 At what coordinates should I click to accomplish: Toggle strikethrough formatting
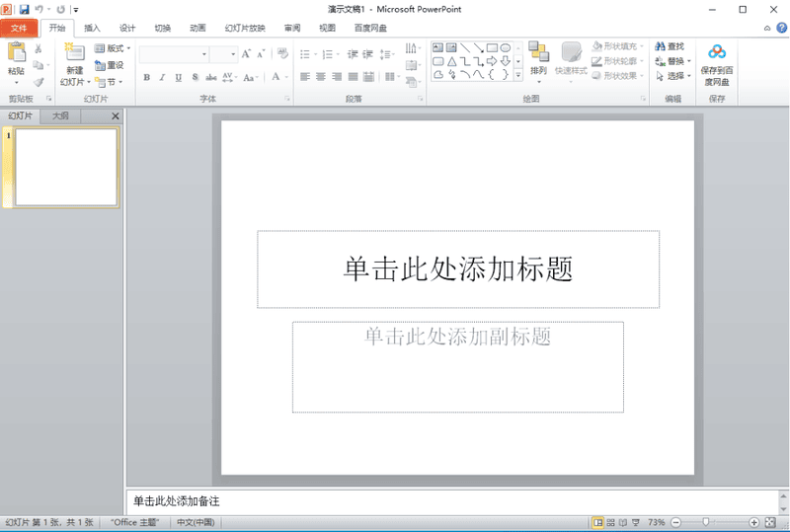(x=211, y=77)
